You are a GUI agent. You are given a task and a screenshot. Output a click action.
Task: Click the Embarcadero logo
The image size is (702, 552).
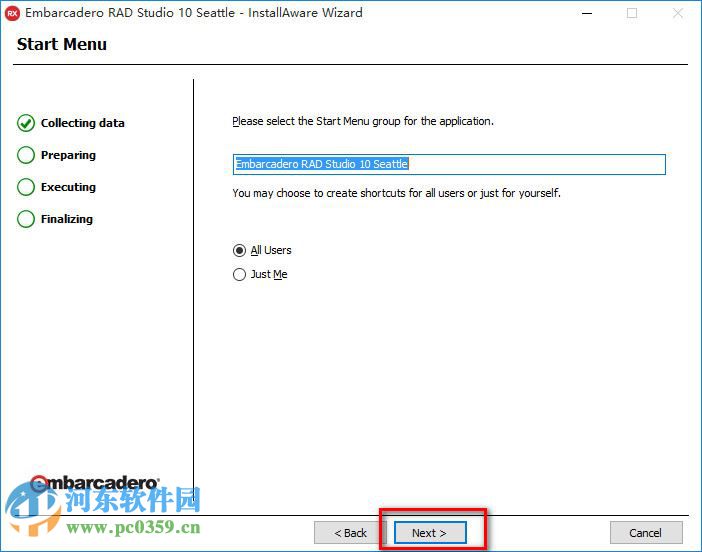[94, 483]
